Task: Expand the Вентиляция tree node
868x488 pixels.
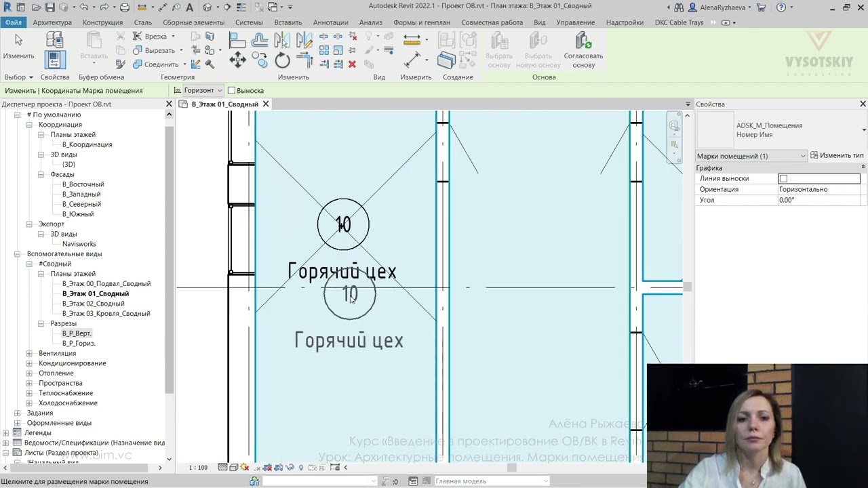Action: 29,353
